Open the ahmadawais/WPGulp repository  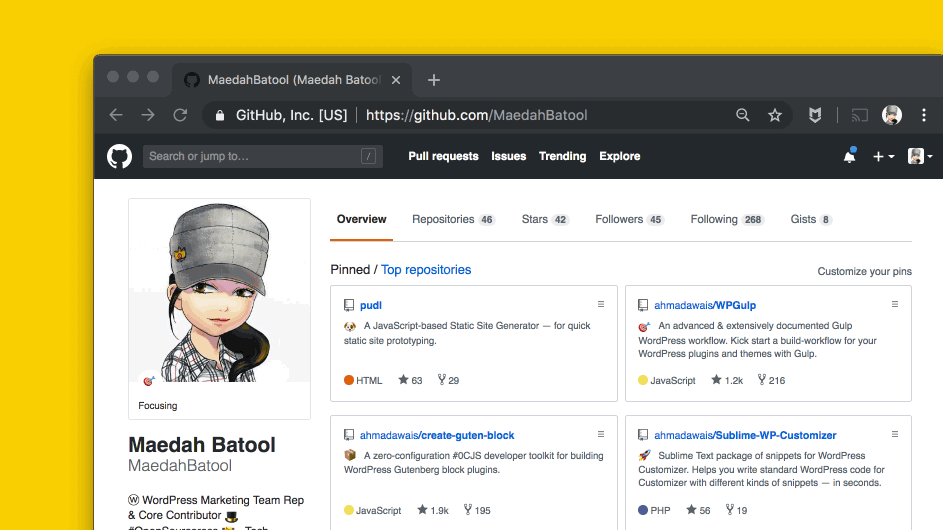tap(705, 305)
